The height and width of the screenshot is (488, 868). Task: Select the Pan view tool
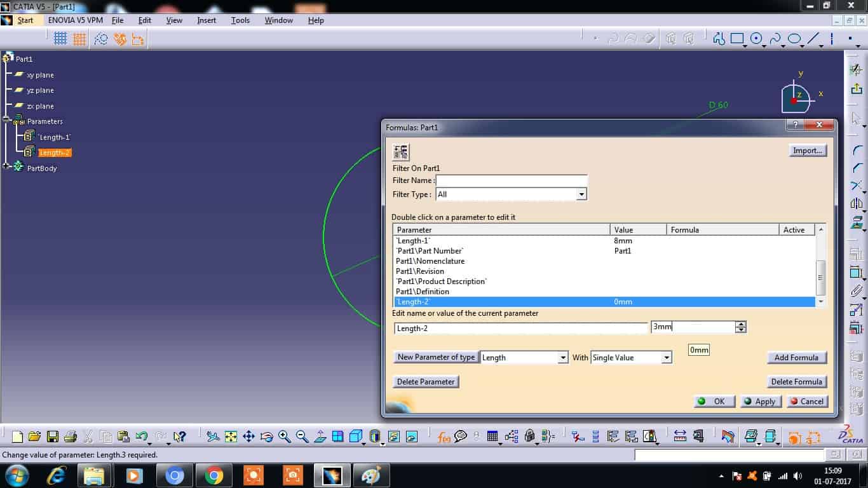tap(248, 437)
